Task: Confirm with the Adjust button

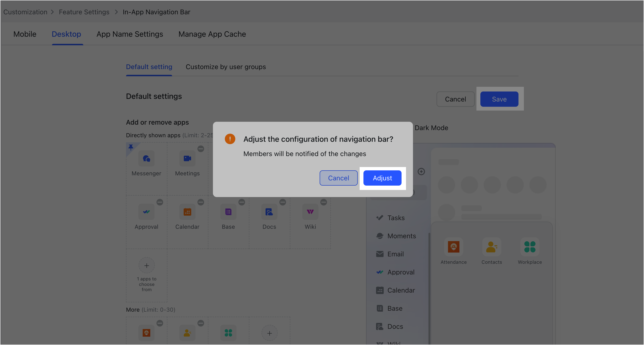Action: [x=382, y=178]
